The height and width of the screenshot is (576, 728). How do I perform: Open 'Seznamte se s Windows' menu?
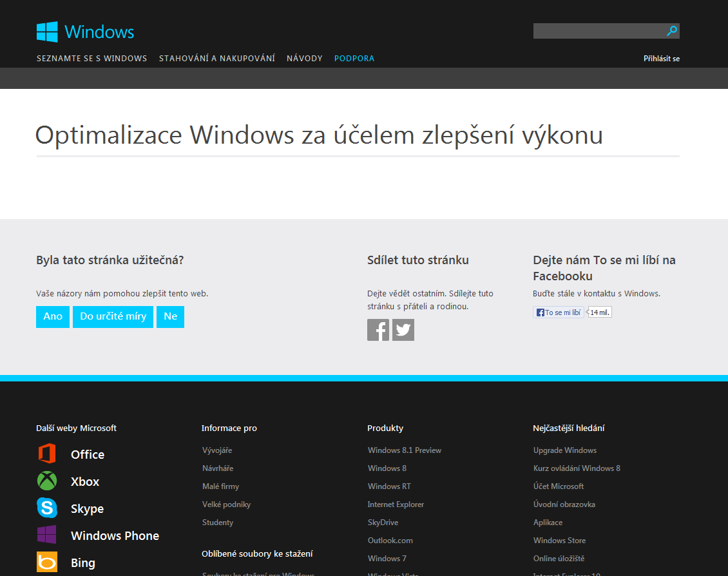(x=92, y=59)
